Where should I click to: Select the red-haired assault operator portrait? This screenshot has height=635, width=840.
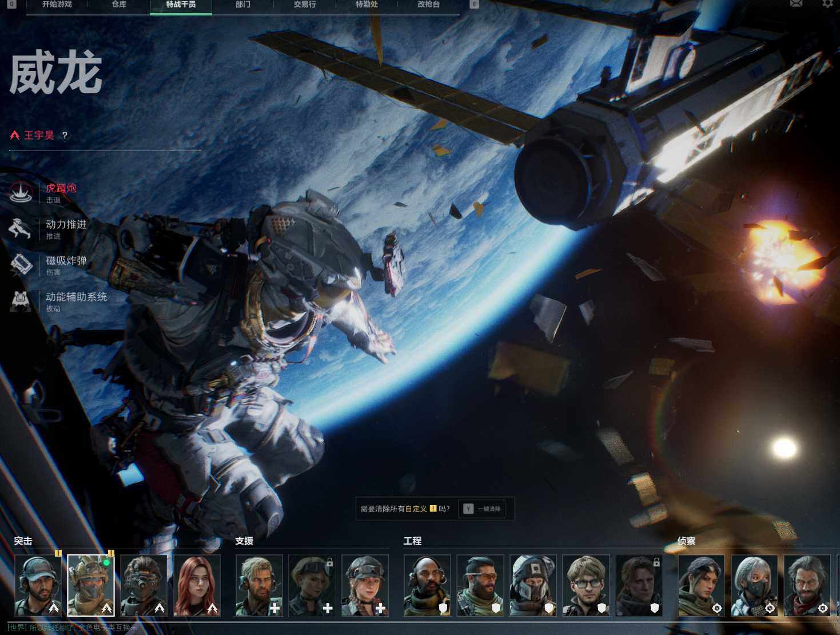click(197, 585)
